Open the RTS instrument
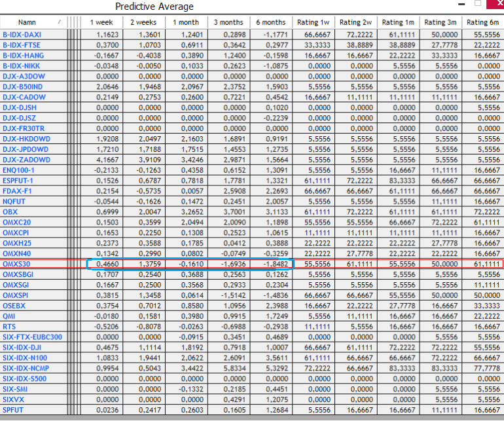Screen dimensions: 504x421 pos(9,327)
